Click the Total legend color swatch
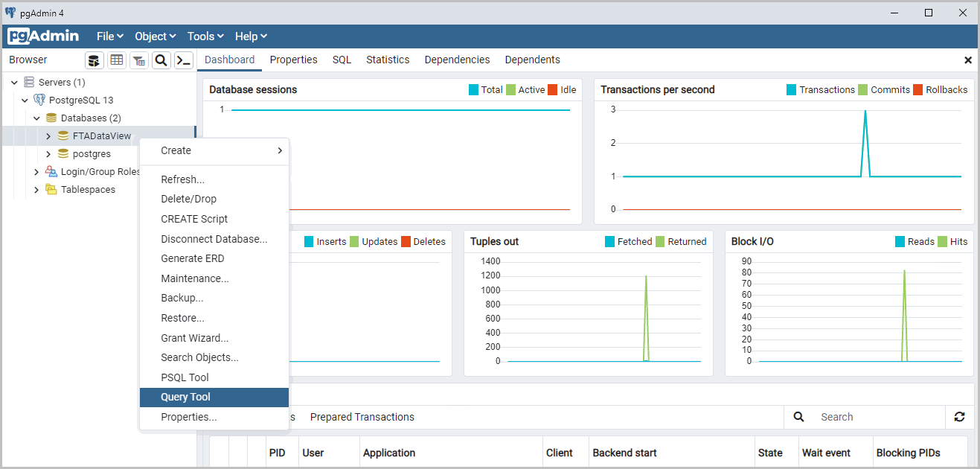Image resolution: width=980 pixels, height=469 pixels. click(x=473, y=90)
